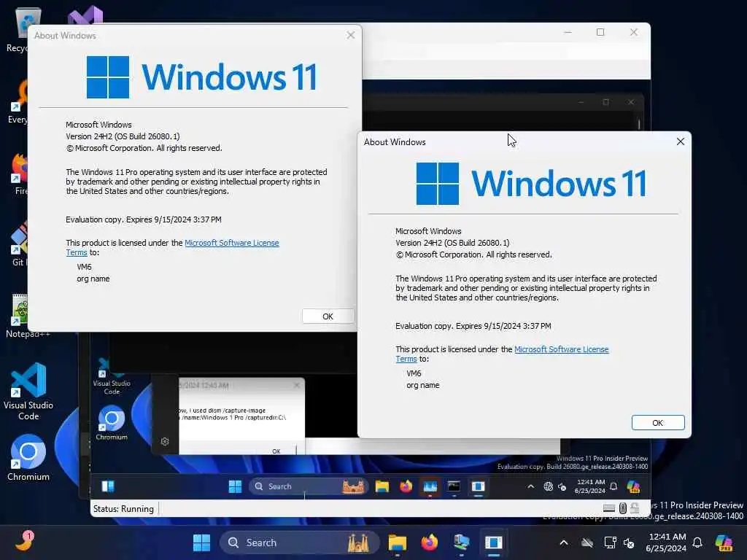Select the winver icon in the VM taskbar
The height and width of the screenshot is (560, 747).
coord(478,486)
